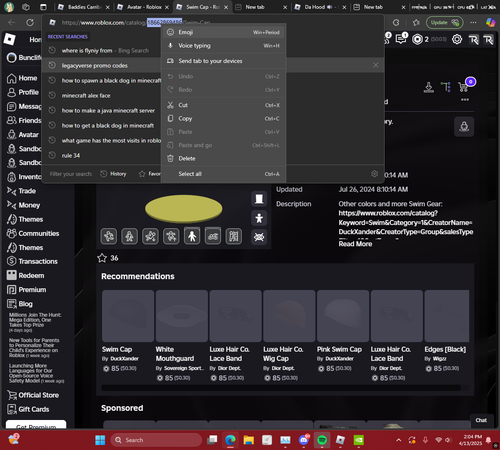Image resolution: width=500 pixels, height=450 pixels.
Task: Open Discord from the taskbar
Action: (304, 440)
